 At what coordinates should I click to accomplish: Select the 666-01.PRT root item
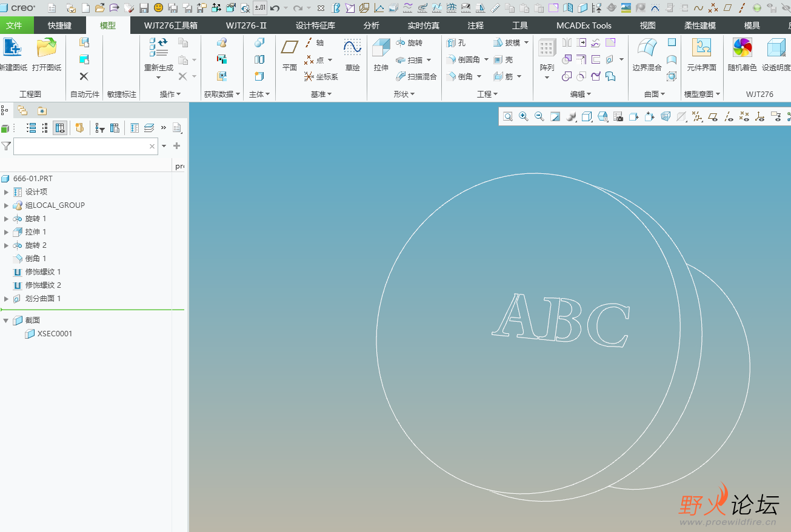tap(27, 179)
